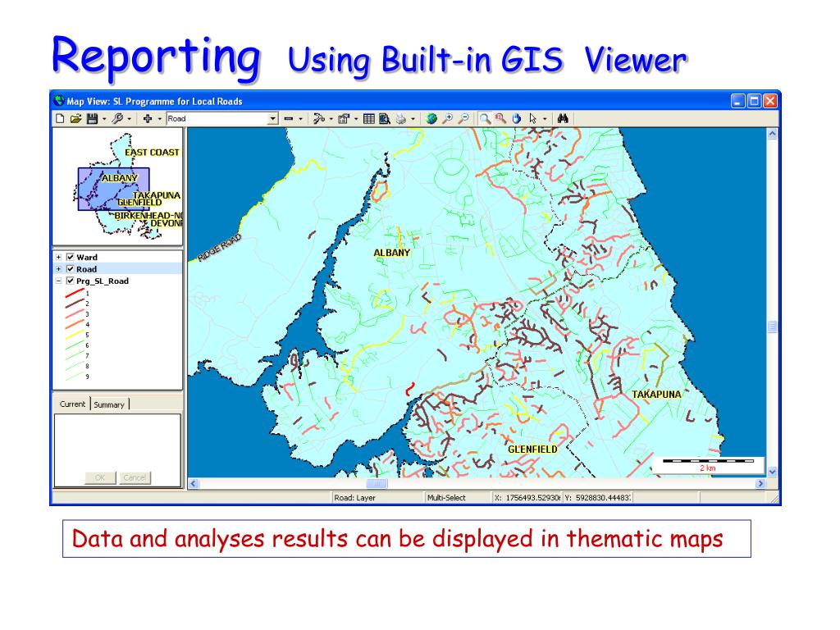Uncheck the Ward layer checkbox
Viewport: 840px width, 630px height.
coord(71,258)
